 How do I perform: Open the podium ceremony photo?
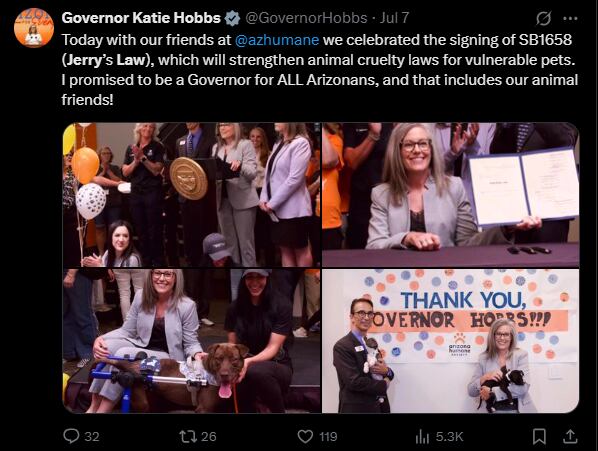point(192,195)
